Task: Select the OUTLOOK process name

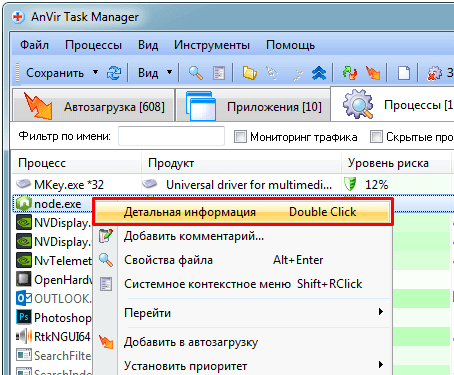Action: 63,299
